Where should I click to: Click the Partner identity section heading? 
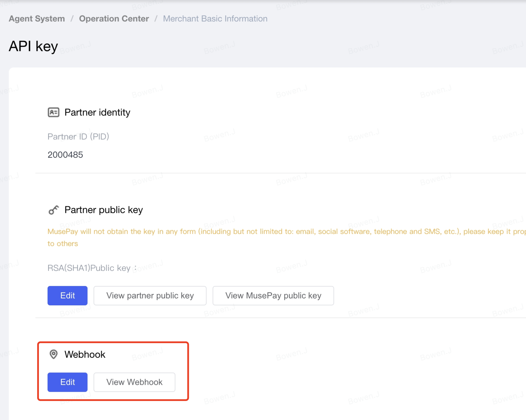point(97,112)
